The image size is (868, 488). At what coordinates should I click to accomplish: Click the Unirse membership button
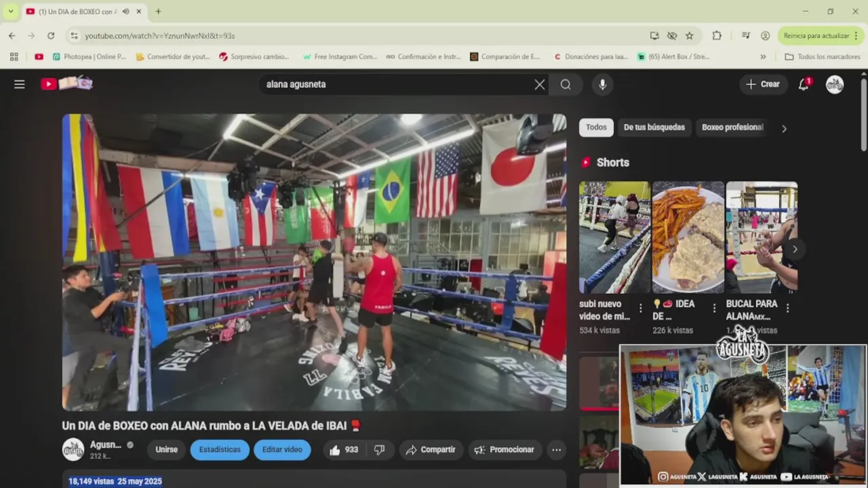166,449
